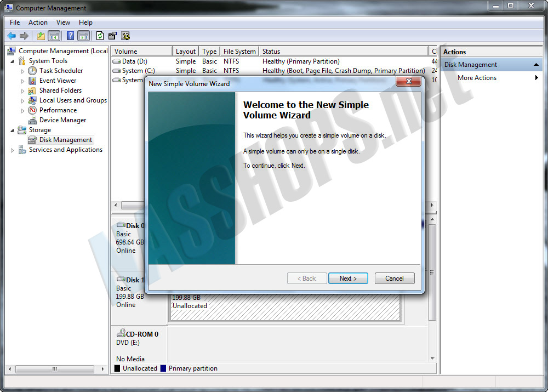Click the green Refresh toolbar icon
The image size is (548, 392).
[100, 36]
